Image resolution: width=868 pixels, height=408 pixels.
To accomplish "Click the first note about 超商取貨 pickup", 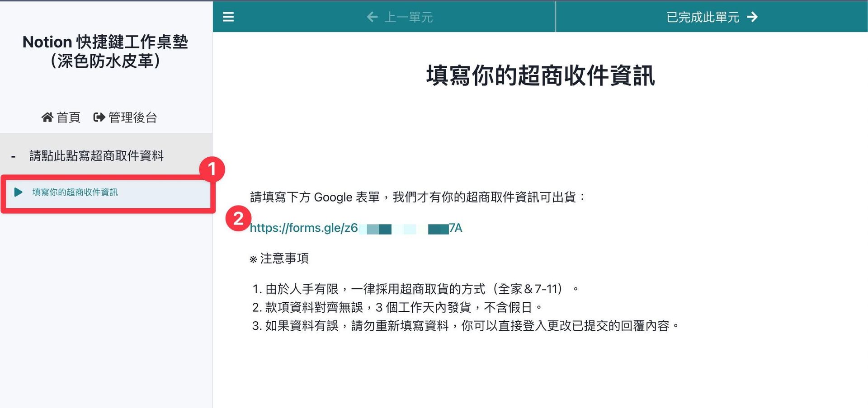I will [x=415, y=289].
